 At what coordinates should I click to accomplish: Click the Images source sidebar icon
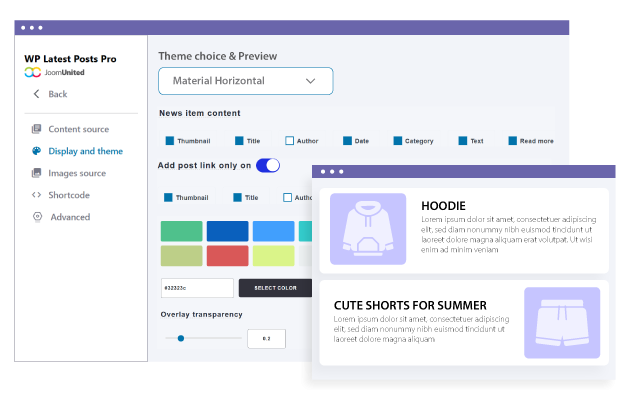(x=37, y=173)
